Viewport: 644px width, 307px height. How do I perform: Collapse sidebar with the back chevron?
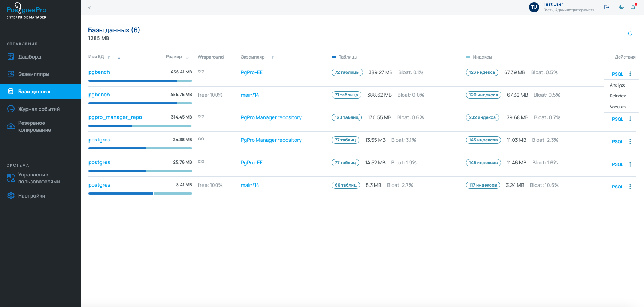point(90,7)
